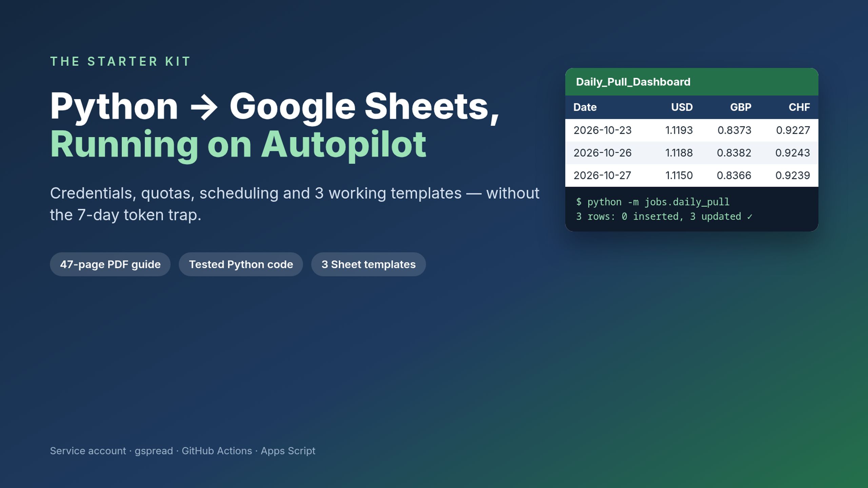Screen dimensions: 868x488
Task: Click the CHF value 0.9243
Action: pos(793,153)
